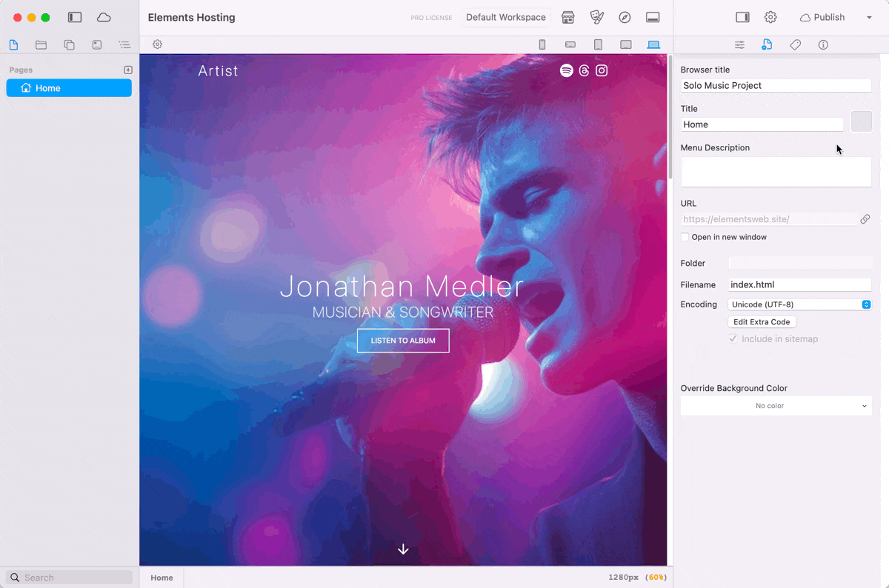Click the compass preview icon
Screen dimensions: 889x588
pyautogui.click(x=625, y=18)
